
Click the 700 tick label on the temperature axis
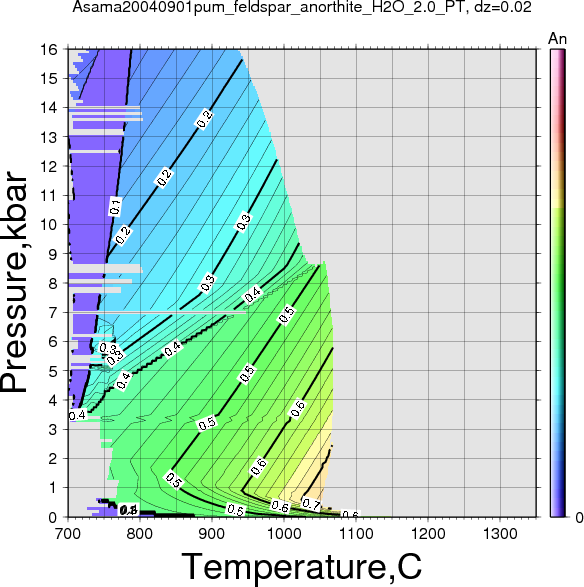(x=68, y=533)
